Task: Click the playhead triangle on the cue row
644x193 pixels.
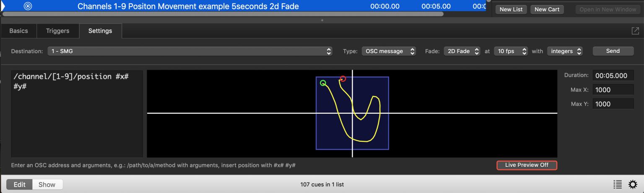Action: coord(3,6)
